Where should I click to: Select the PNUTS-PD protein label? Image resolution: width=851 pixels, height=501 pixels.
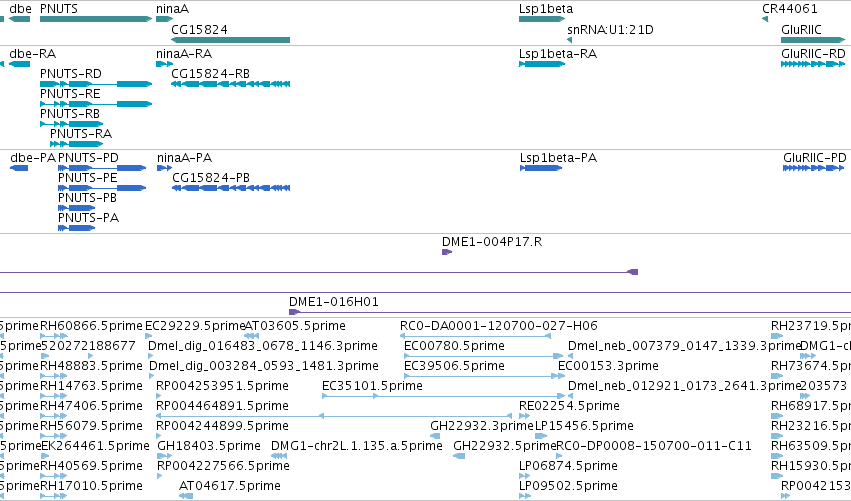pos(88,158)
